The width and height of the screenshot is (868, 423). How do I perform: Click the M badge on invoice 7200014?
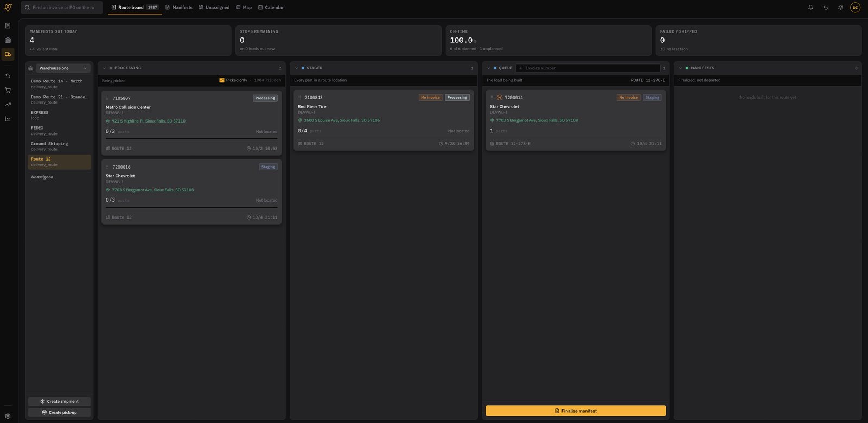pos(500,98)
